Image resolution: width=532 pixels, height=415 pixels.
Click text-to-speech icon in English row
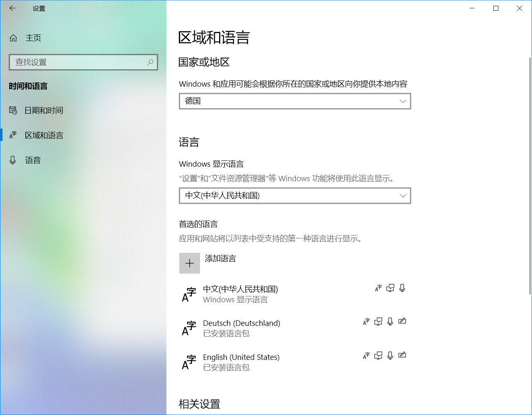click(x=378, y=355)
